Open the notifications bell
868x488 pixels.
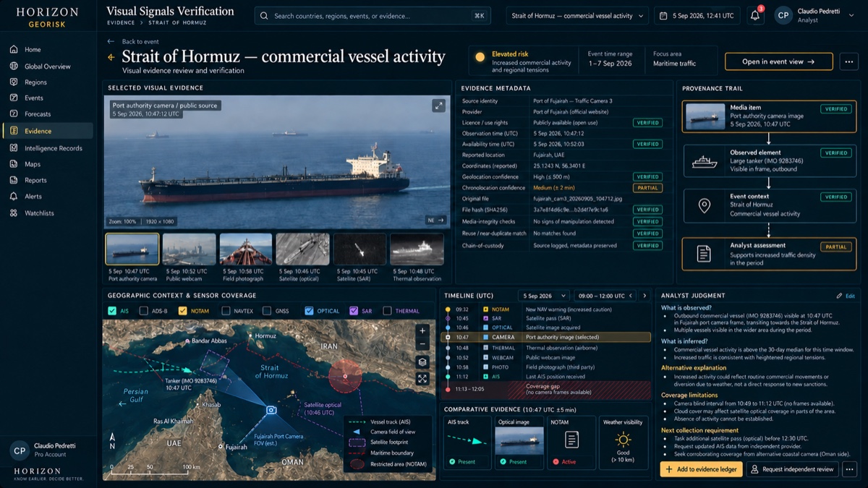754,16
